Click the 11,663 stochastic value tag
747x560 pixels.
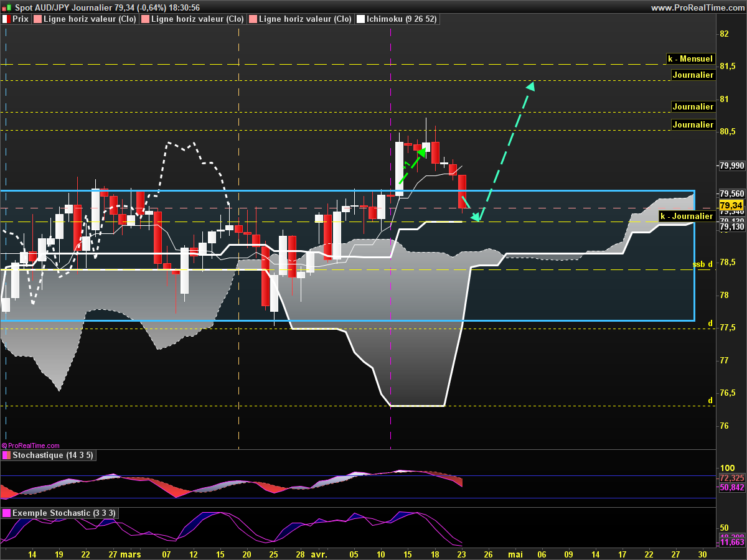[731, 543]
